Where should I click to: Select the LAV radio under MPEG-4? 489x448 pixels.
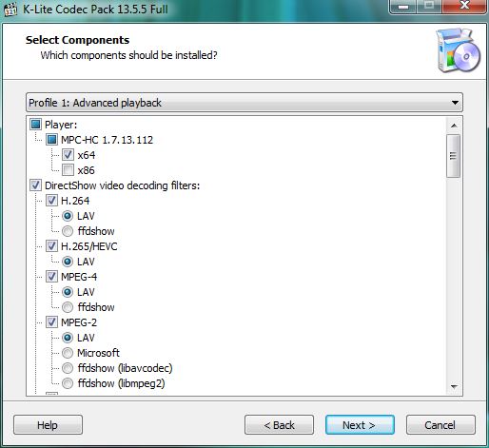point(68,292)
